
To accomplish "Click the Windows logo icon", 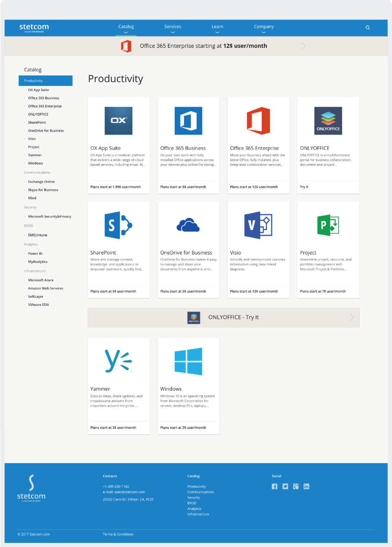I will coord(188,361).
